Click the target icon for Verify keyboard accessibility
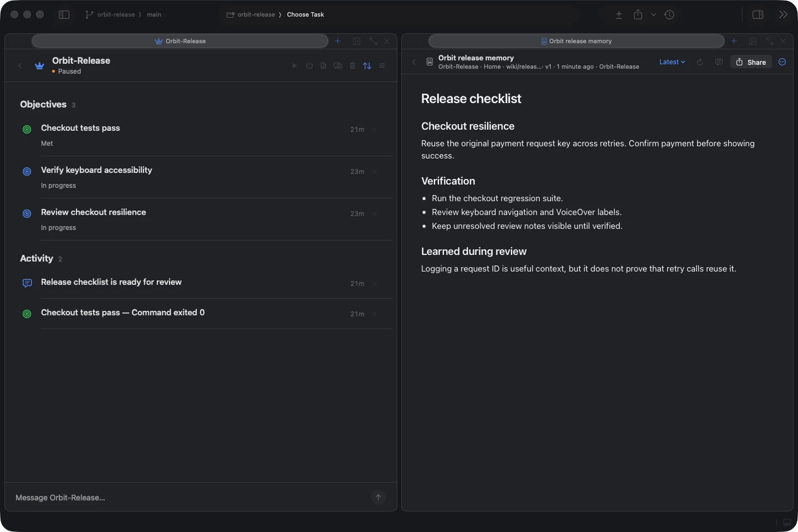798x532 pixels. 27,171
